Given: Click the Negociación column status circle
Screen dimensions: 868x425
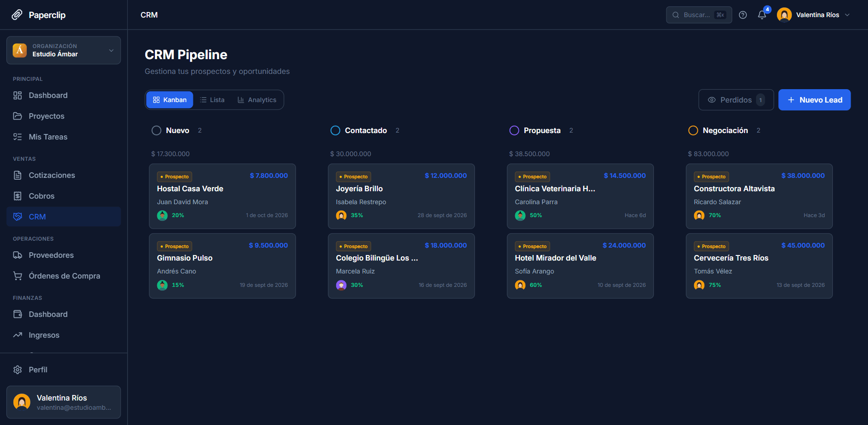Looking at the screenshot, I should pyautogui.click(x=693, y=131).
